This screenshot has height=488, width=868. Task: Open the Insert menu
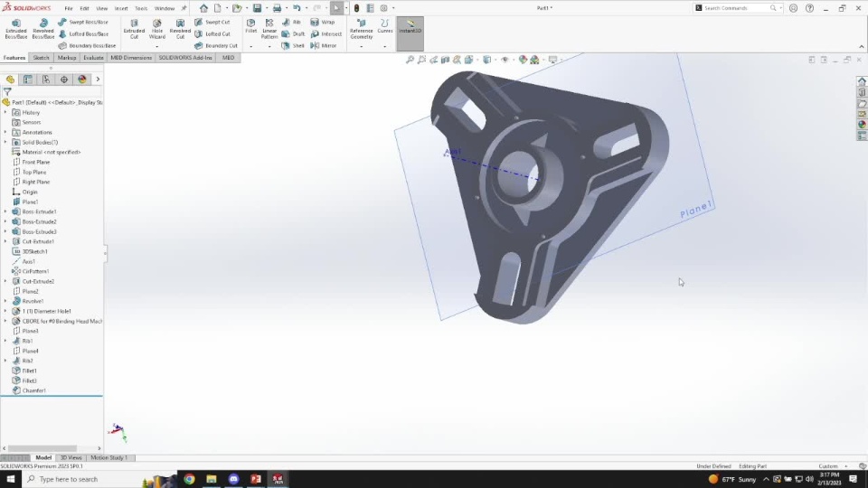tap(120, 8)
